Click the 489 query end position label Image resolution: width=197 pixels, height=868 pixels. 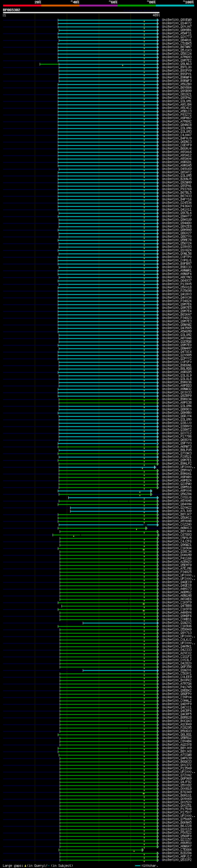155,15
